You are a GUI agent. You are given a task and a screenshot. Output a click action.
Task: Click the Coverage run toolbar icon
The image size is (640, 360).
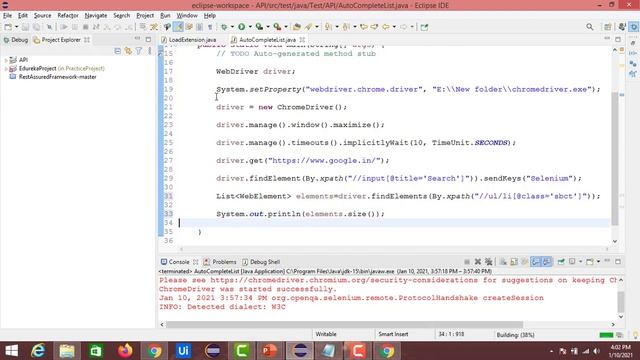point(259,27)
